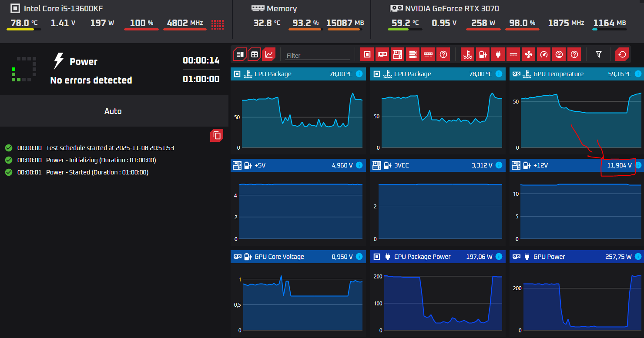Toggle temperature sensor type filter

[468, 54]
